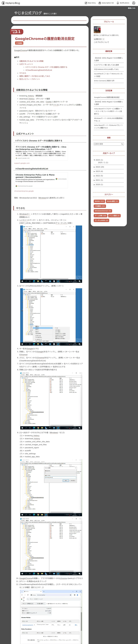138x644 pixels.
Task: Open the support.google.com link below card
Action: tap(22, 163)
